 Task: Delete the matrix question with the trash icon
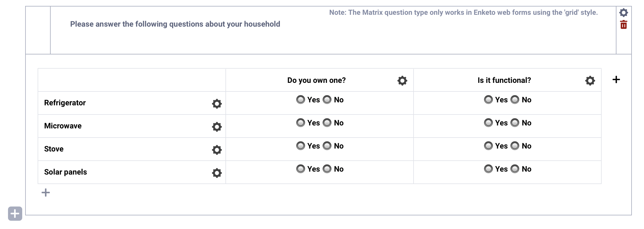[x=623, y=25]
